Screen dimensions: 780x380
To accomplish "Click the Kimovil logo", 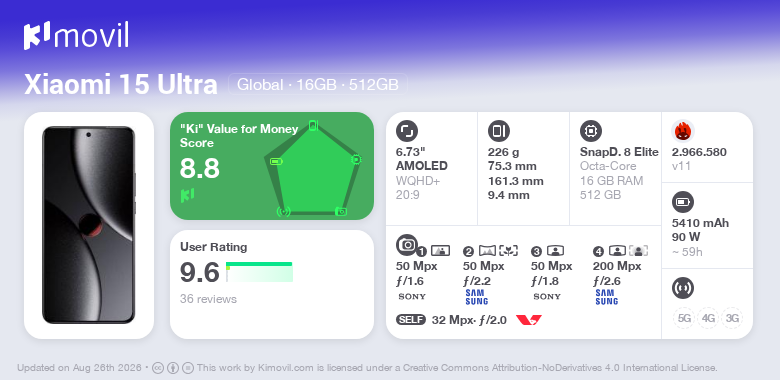I will coord(76,35).
